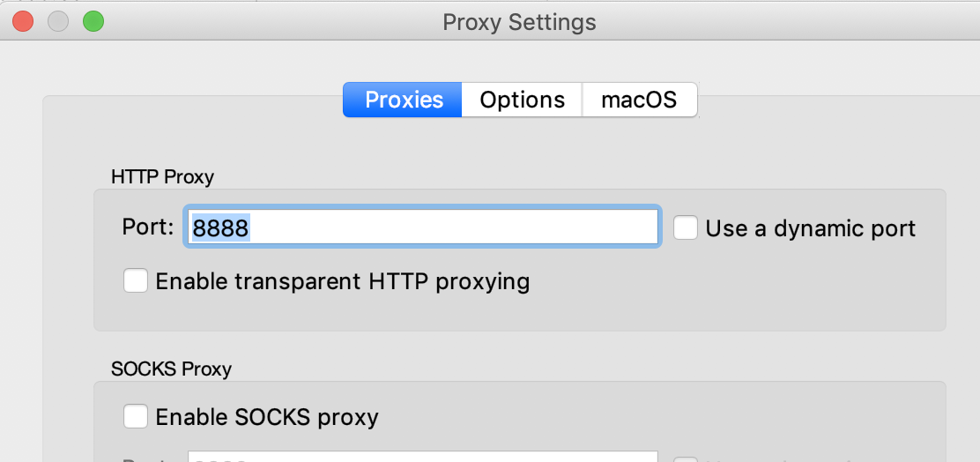Switch to the Proxies tab
This screenshot has width=980, height=462.
(x=403, y=100)
